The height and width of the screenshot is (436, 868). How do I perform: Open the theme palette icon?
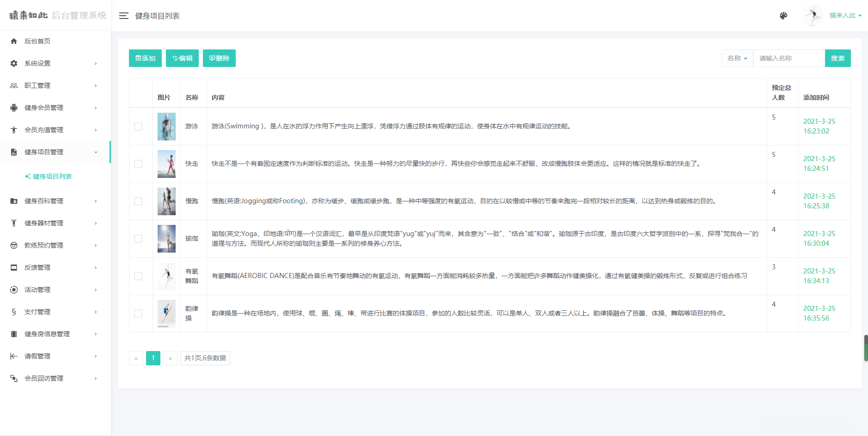tap(783, 16)
